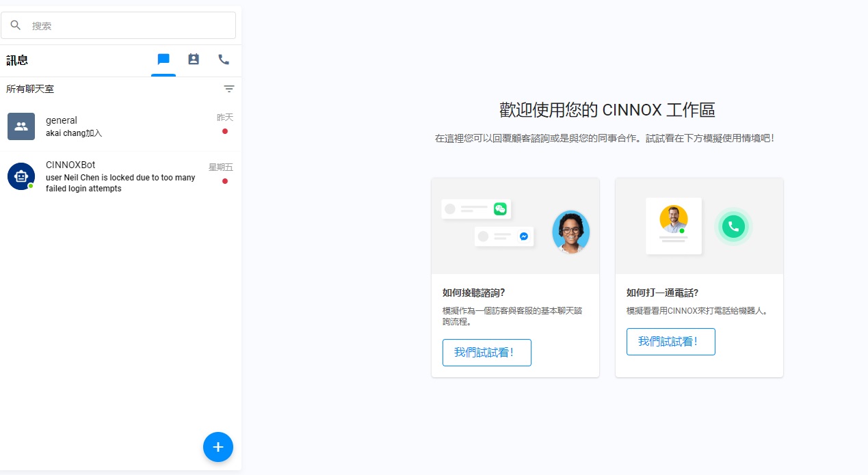868x475 pixels.
Task: Open the phone calls tab icon
Action: 224,59
